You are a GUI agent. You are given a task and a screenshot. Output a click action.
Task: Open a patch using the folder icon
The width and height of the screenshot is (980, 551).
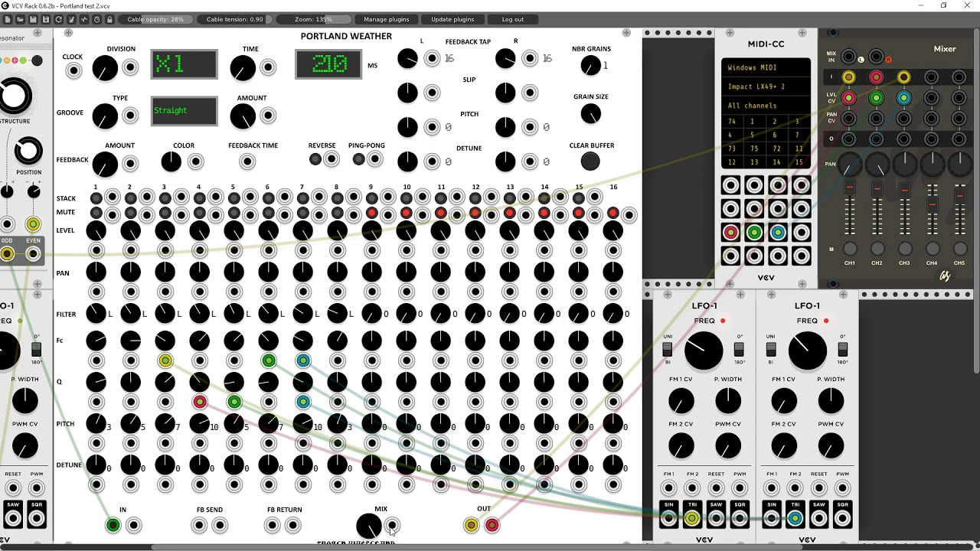pos(21,19)
